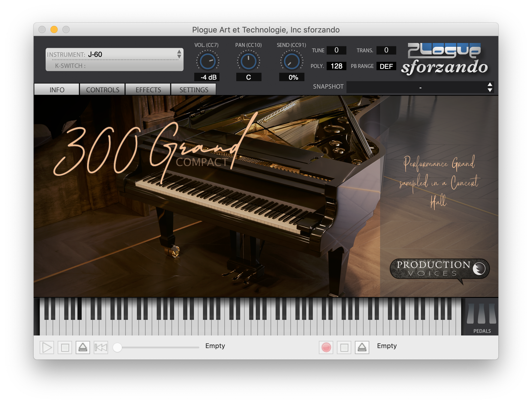Click the MIDI player position slider
Screen dimensions: 532x404
tap(156, 347)
